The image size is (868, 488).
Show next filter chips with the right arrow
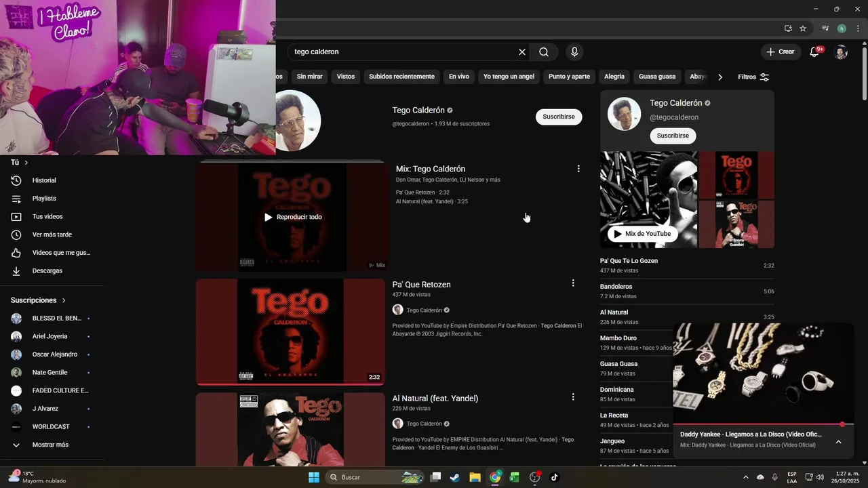pos(720,77)
